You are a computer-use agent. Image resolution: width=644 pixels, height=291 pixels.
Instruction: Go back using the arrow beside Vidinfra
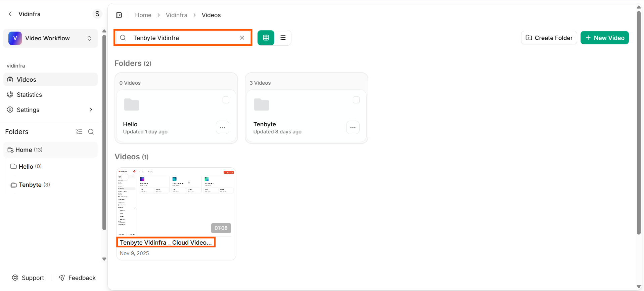coord(10,14)
